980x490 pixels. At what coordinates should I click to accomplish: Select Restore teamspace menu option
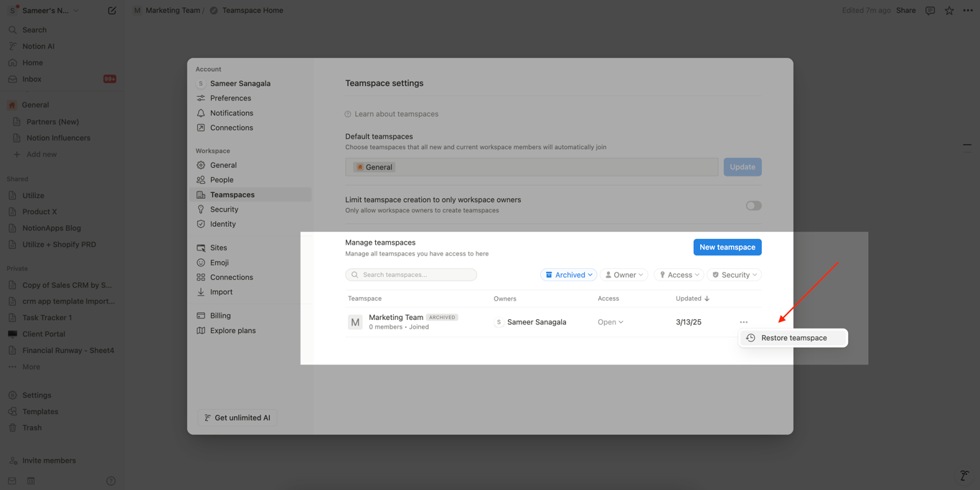[x=793, y=338]
